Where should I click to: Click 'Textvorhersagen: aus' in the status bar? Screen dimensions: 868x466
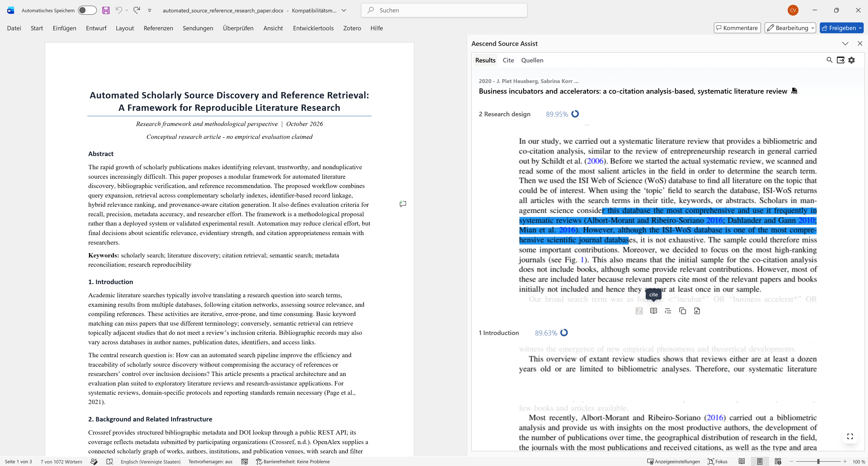(x=210, y=462)
